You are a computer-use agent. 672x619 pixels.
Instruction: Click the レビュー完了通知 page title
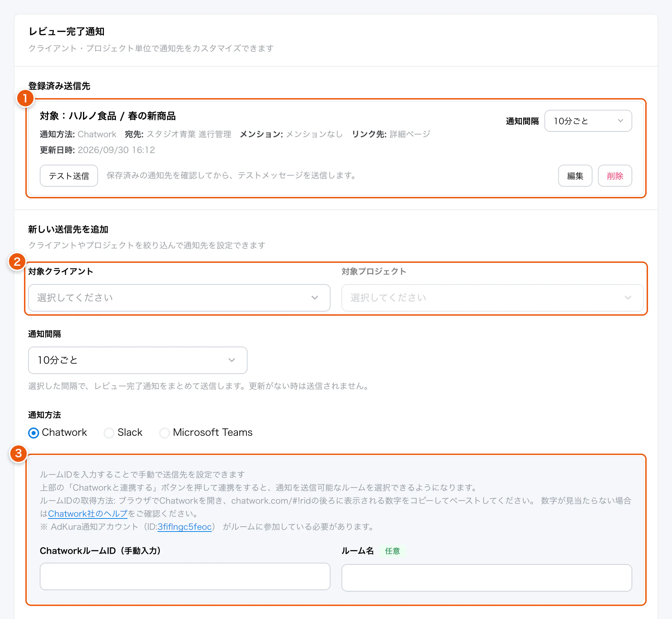pyautogui.click(x=67, y=32)
